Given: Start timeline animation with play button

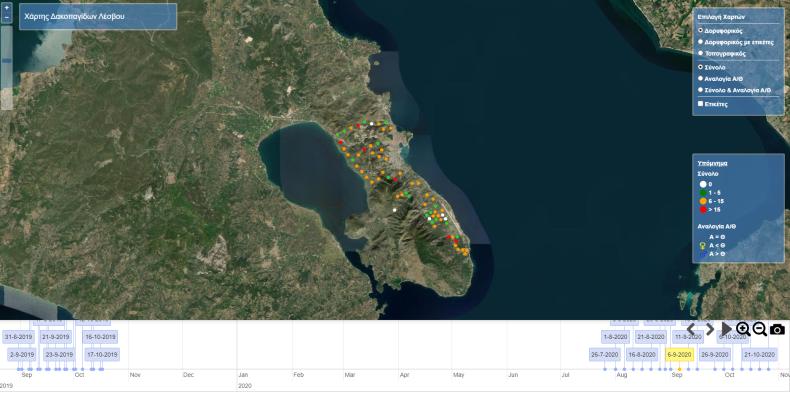Looking at the screenshot, I should pos(726,329).
